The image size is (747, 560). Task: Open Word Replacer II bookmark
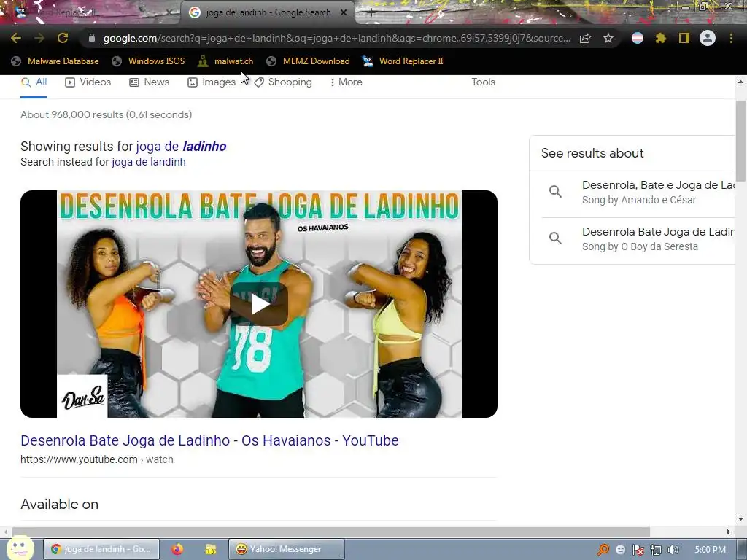pos(403,61)
